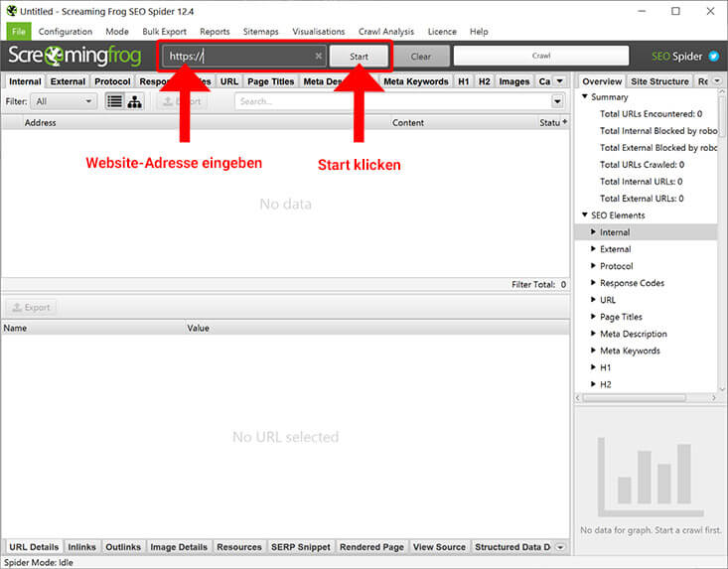Show more bottom tabs dropdown arrow
The width and height of the screenshot is (728, 569).
click(560, 547)
